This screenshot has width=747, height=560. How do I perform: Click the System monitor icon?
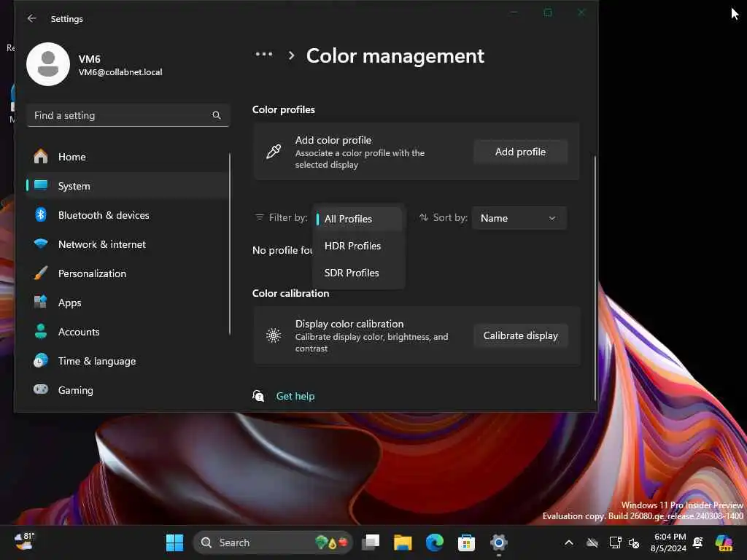(41, 185)
